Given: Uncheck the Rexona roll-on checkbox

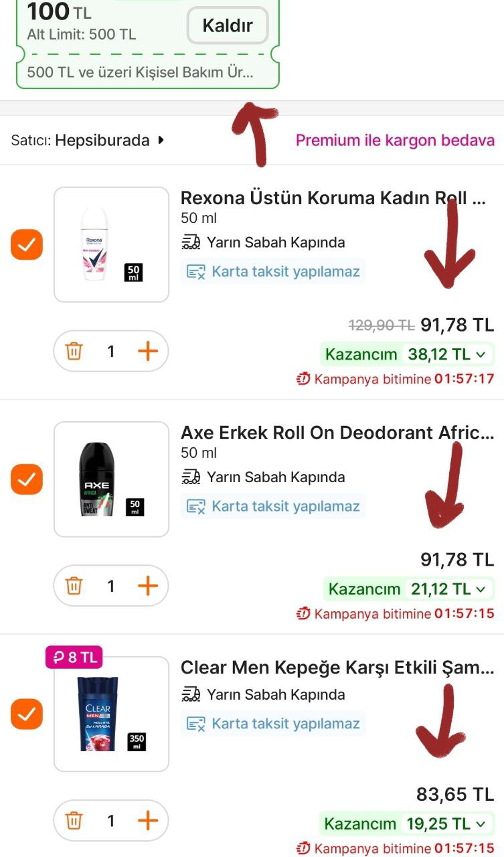Looking at the screenshot, I should coord(27,245).
